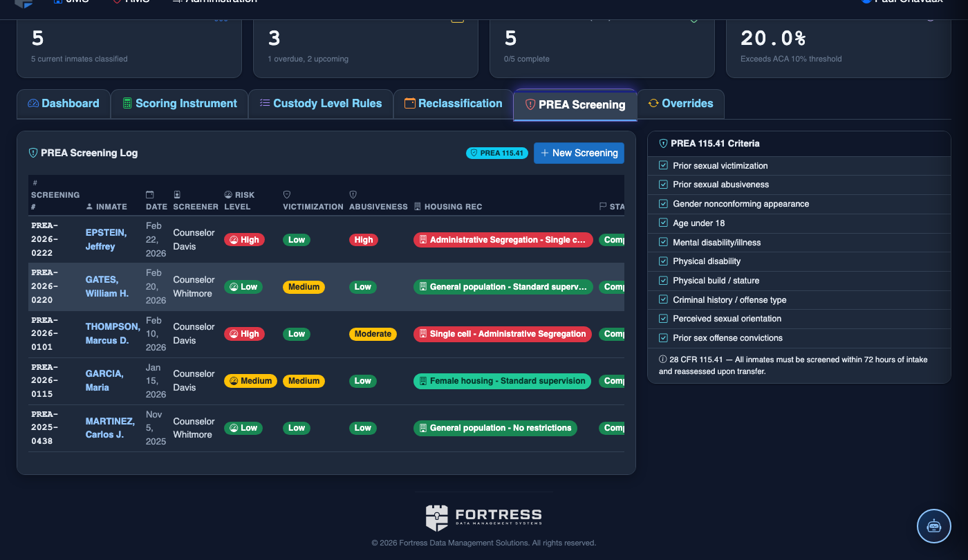This screenshot has height=560, width=968.
Task: Click the plus icon on New Screening
Action: (x=545, y=153)
